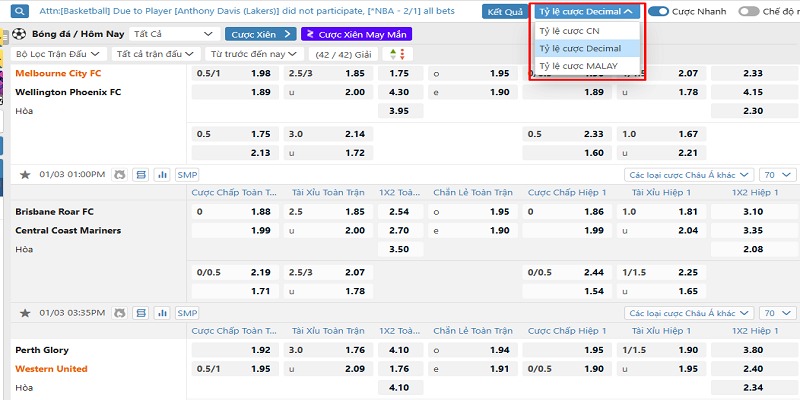
Task: Click the Cược Xiên button
Action: tap(260, 34)
